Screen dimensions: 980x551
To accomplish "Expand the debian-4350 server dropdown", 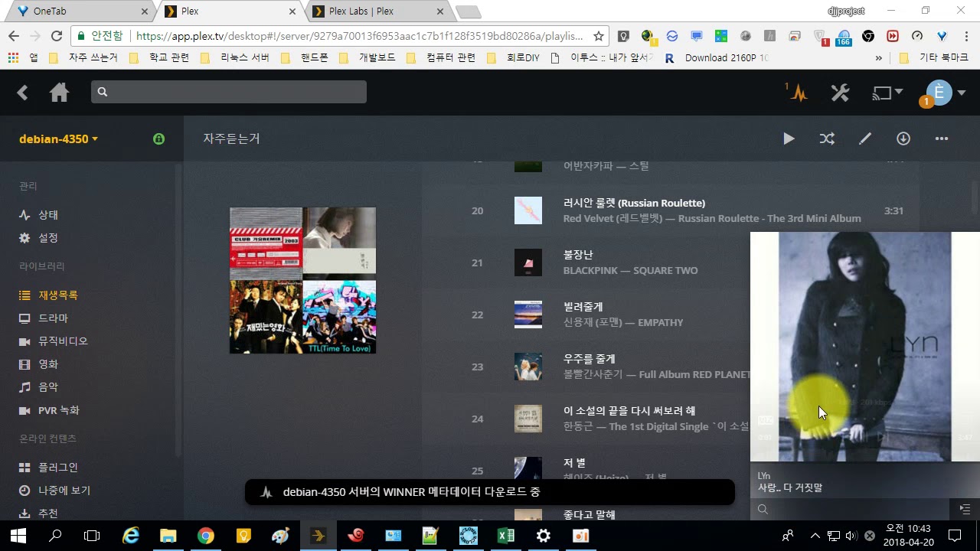I will coord(59,139).
